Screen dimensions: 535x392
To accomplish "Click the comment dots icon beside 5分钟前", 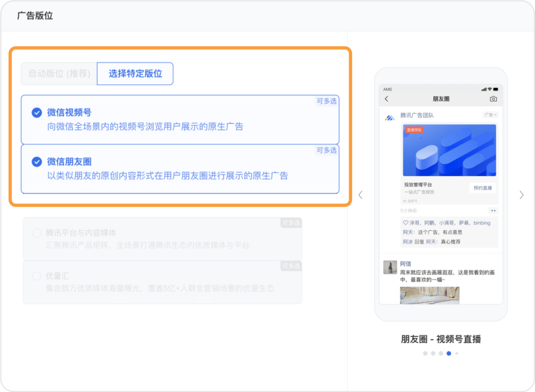I will (493, 211).
